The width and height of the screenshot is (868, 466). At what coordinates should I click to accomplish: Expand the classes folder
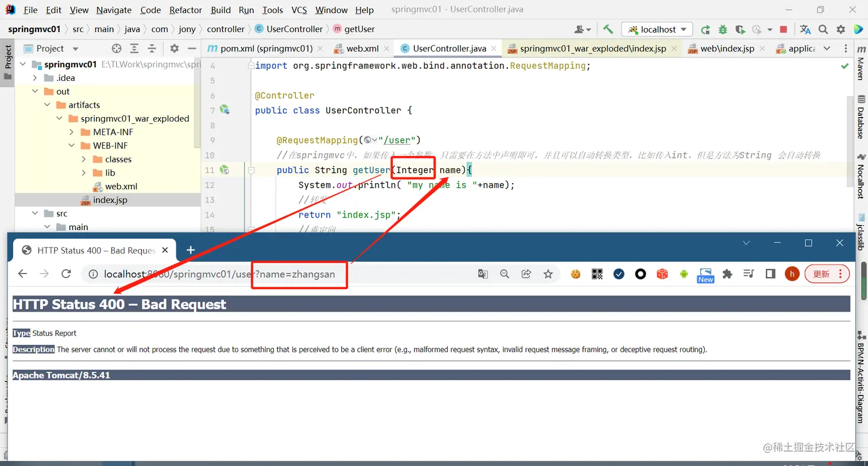coord(83,159)
